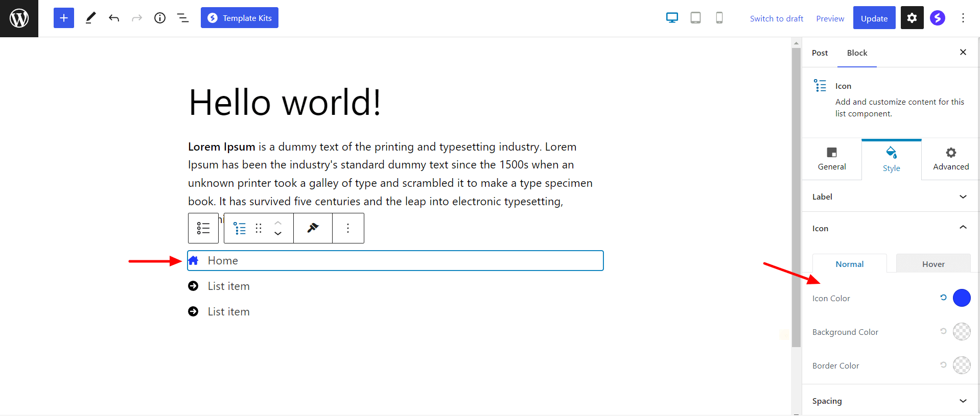Screen dimensions: 980x416
Task: Select the Normal state toggle
Action: pos(849,264)
